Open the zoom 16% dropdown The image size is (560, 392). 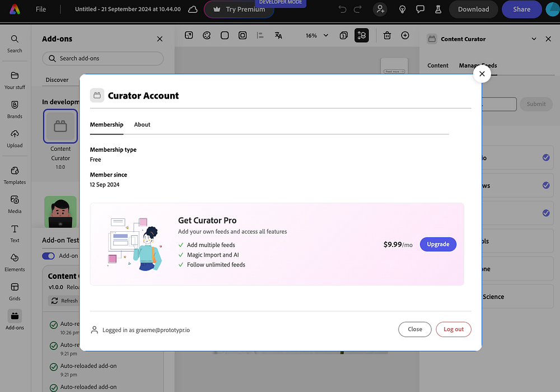[x=317, y=35]
